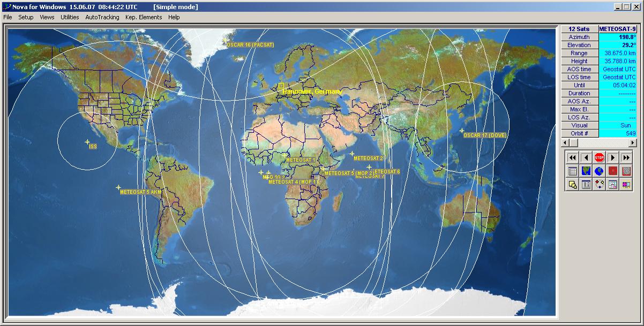Image resolution: width=644 pixels, height=326 pixels.
Task: Click the 12 Sats header cell
Action: coord(579,29)
